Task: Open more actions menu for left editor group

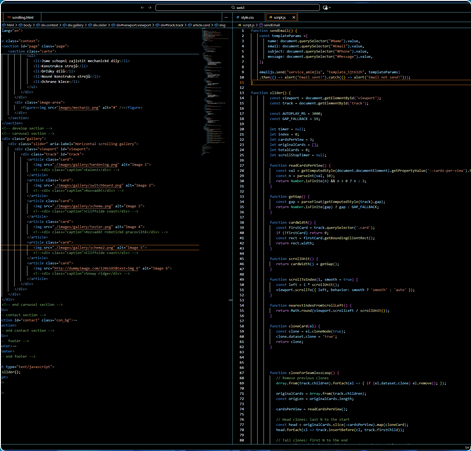Action: coord(226,17)
